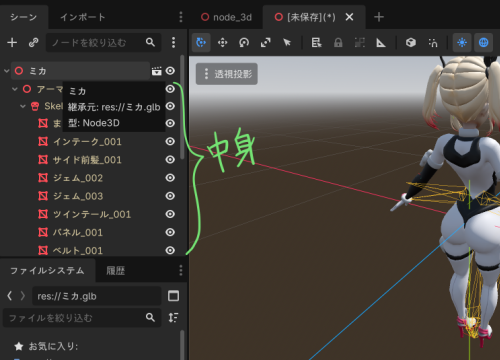Activate the Select mode tool
Screen dimensions: 500x360
pyautogui.click(x=201, y=42)
